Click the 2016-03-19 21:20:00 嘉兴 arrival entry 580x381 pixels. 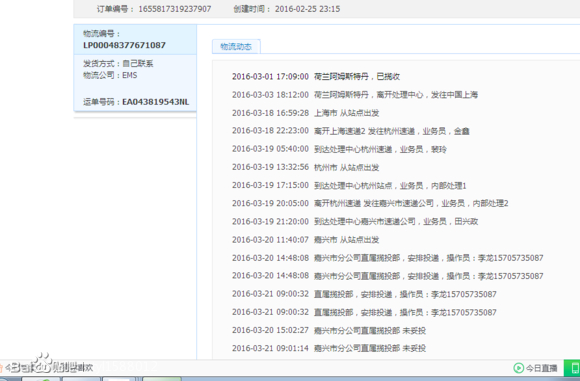point(355,222)
